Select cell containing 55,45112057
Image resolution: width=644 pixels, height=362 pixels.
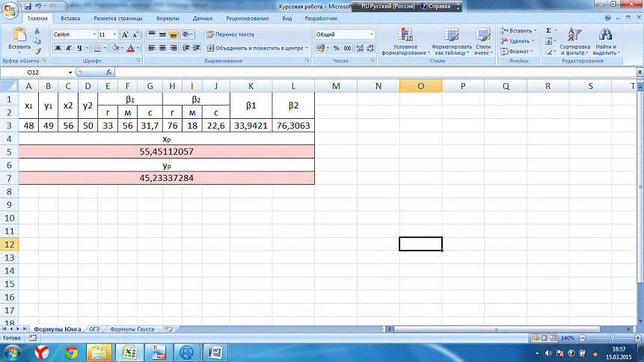click(x=166, y=152)
